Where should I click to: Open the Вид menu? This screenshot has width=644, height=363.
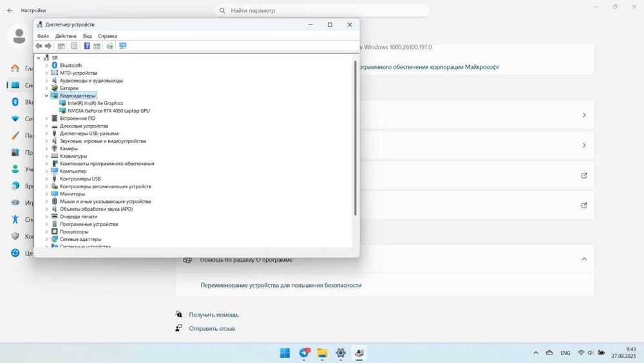88,36
